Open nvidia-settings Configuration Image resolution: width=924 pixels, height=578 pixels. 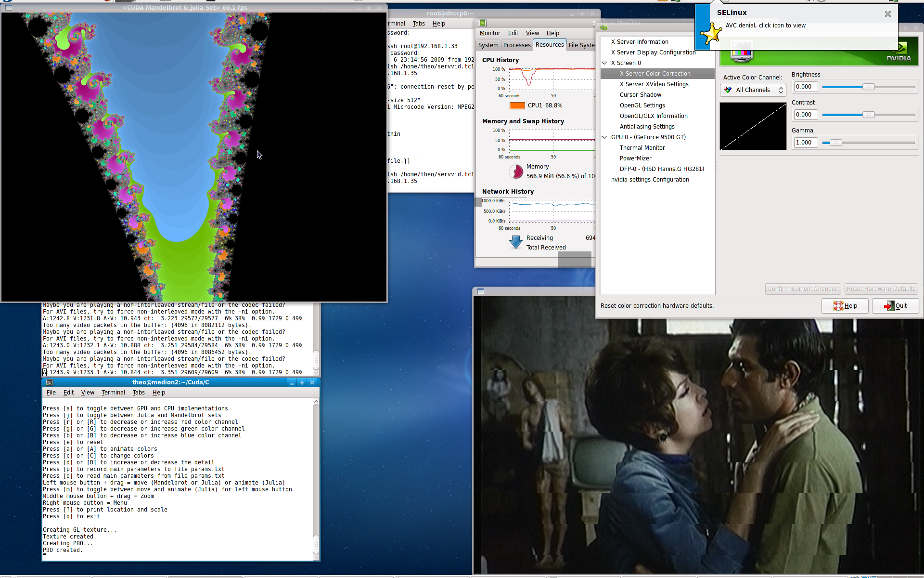650,180
